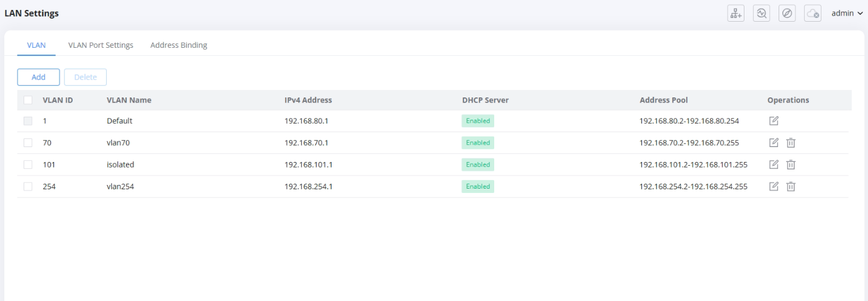Click address pool 192.168.101.2-192.168.101.255
This screenshot has height=301, width=868.
coord(694,164)
